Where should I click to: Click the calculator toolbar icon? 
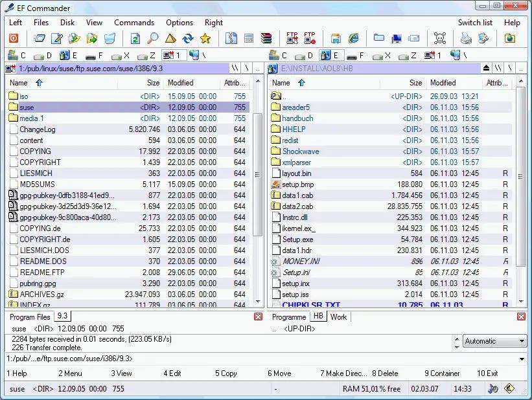pyautogui.click(x=249, y=39)
